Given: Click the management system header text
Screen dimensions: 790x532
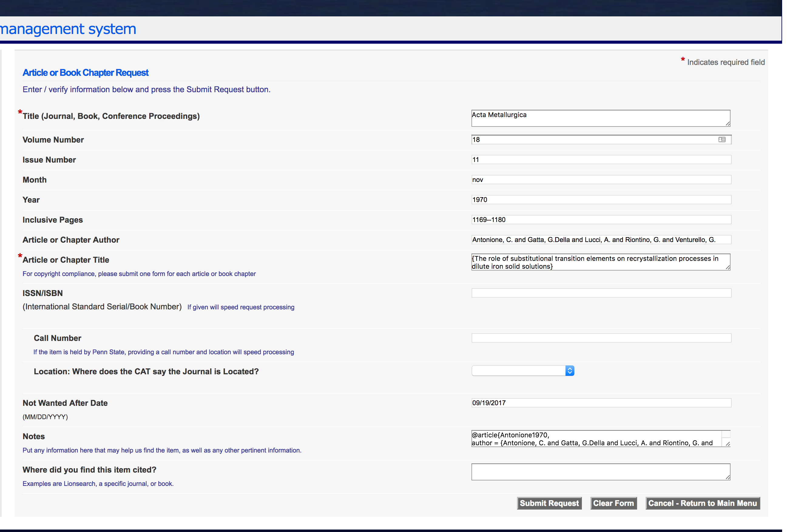Looking at the screenshot, I should click(x=68, y=29).
